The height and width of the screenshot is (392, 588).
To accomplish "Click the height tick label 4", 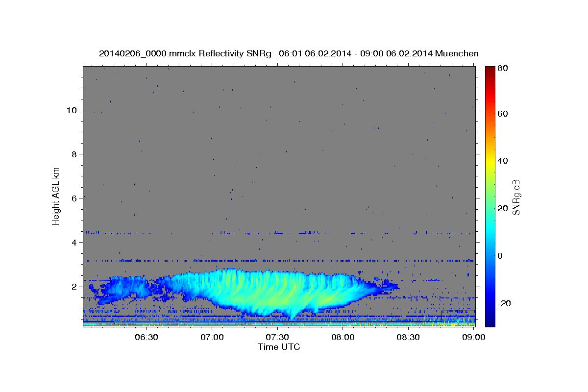I will [73, 243].
